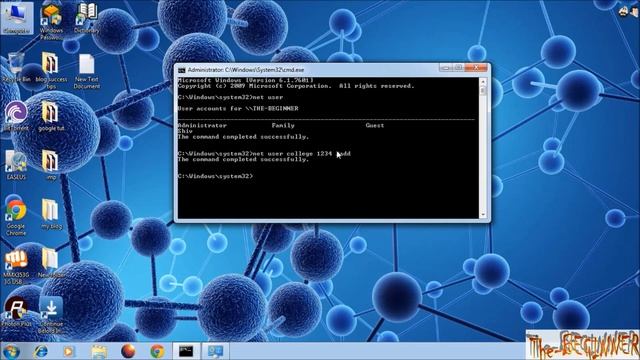Select the Recycle Bin icon
The width and height of the screenshot is (640, 360).
coord(16,68)
